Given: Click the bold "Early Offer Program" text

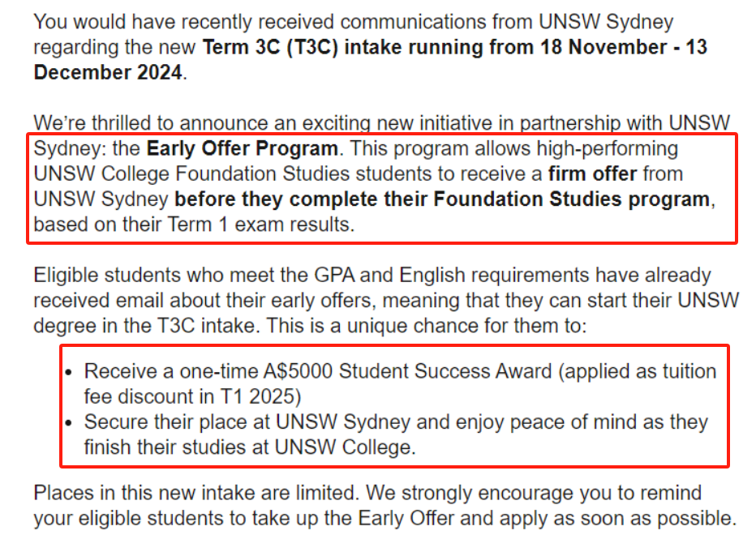Looking at the screenshot, I should point(242,149).
